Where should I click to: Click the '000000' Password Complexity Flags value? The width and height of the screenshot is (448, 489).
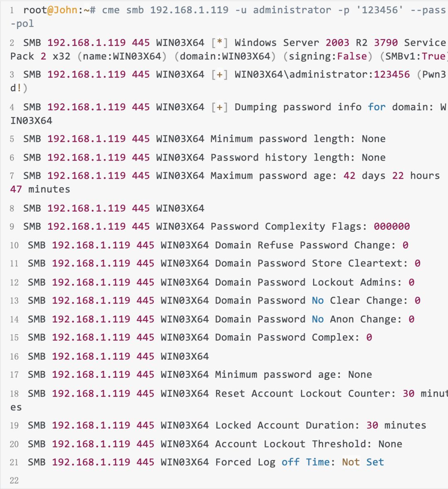point(392,226)
